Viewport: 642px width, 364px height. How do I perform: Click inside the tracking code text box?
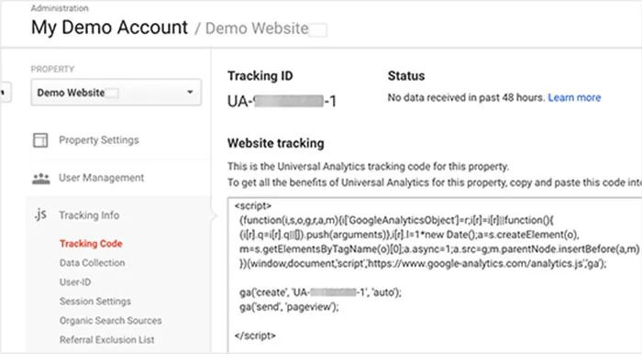435,274
